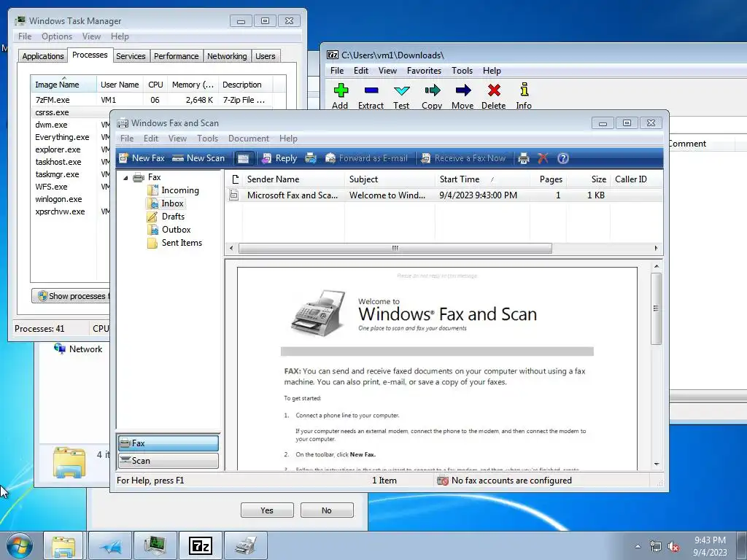This screenshot has width=747, height=560.
Task: Click the 7-Zip Add plus icon
Action: tap(340, 97)
